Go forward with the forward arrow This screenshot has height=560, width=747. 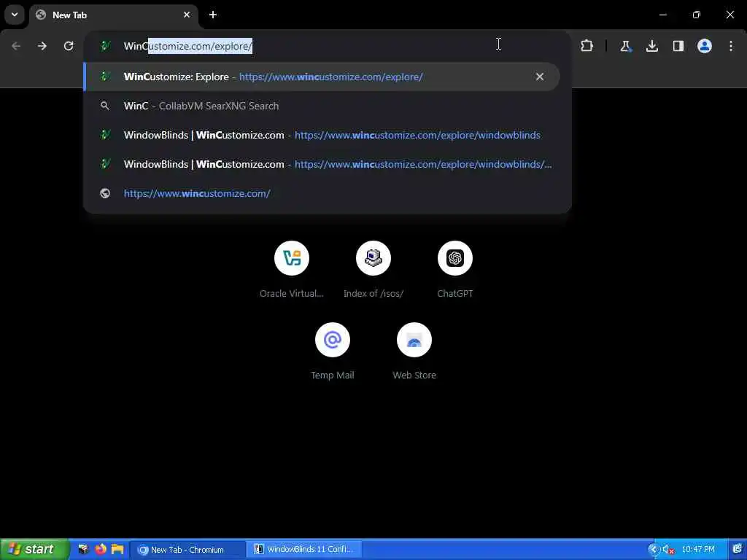tap(42, 46)
